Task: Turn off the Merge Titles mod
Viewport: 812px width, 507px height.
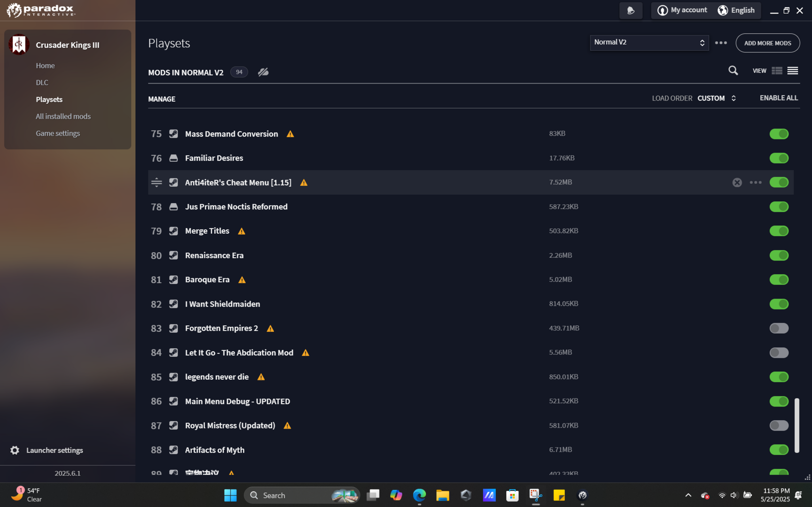Action: 779,231
